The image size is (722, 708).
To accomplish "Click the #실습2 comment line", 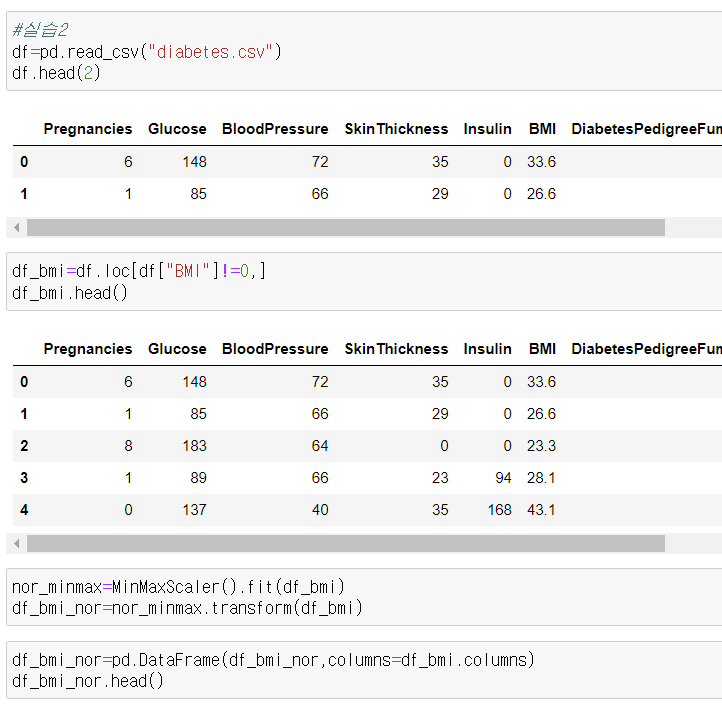I will pos(41,30).
